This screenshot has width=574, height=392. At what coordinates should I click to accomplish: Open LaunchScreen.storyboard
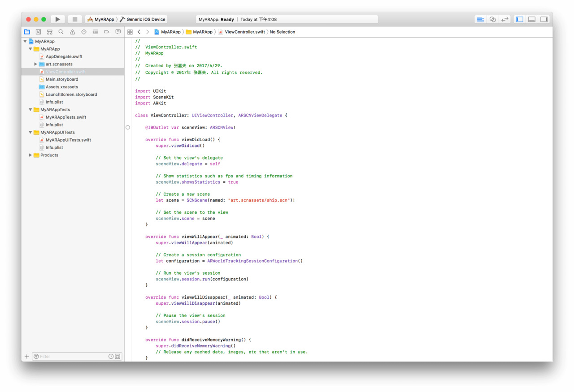pyautogui.click(x=71, y=95)
